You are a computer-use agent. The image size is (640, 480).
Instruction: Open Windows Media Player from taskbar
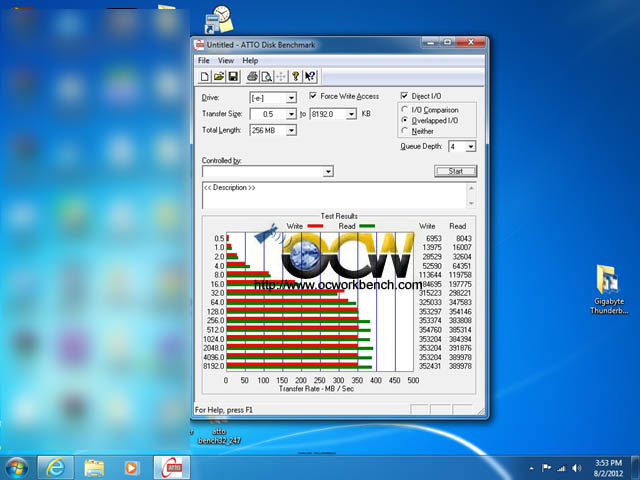[x=131, y=468]
